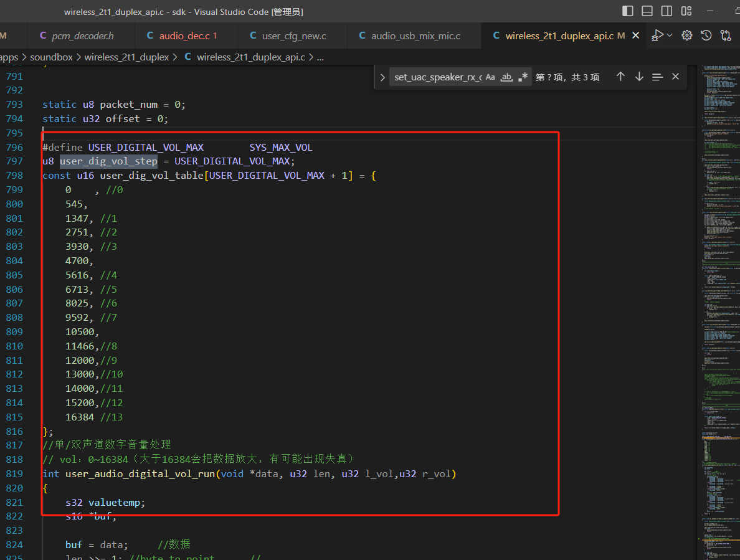The image size is (740, 560).
Task: Open the wireless_2t1_duplex folder breadcrumb
Action: [x=126, y=57]
